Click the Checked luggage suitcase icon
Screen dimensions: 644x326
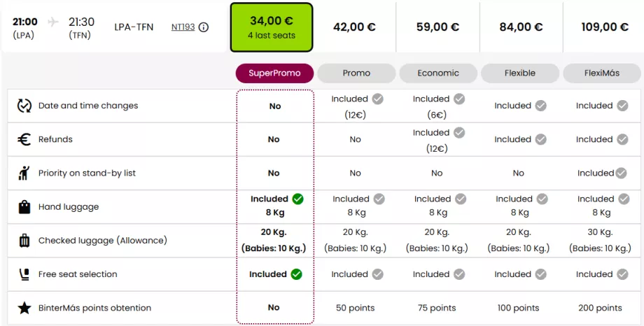pos(24,241)
